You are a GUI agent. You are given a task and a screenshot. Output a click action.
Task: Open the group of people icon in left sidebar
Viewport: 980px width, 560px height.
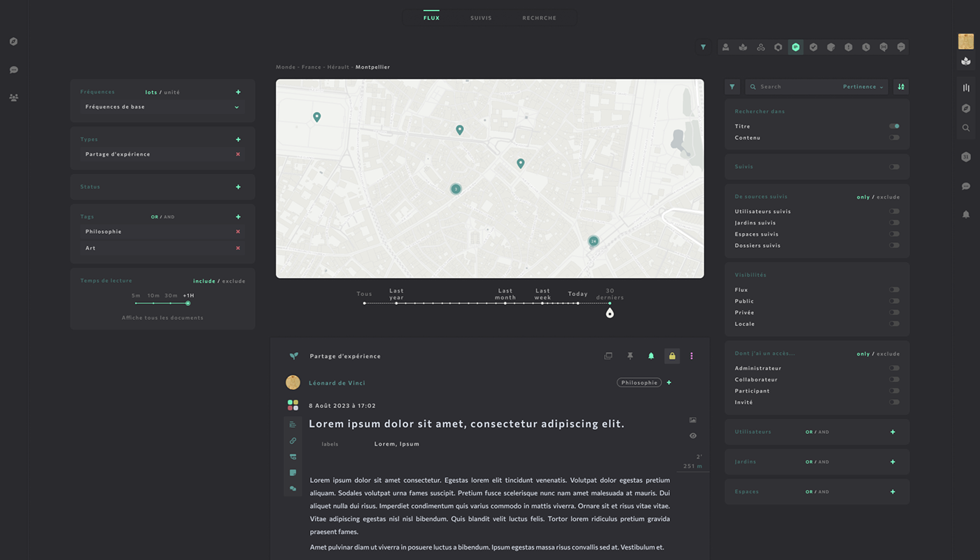tap(14, 98)
